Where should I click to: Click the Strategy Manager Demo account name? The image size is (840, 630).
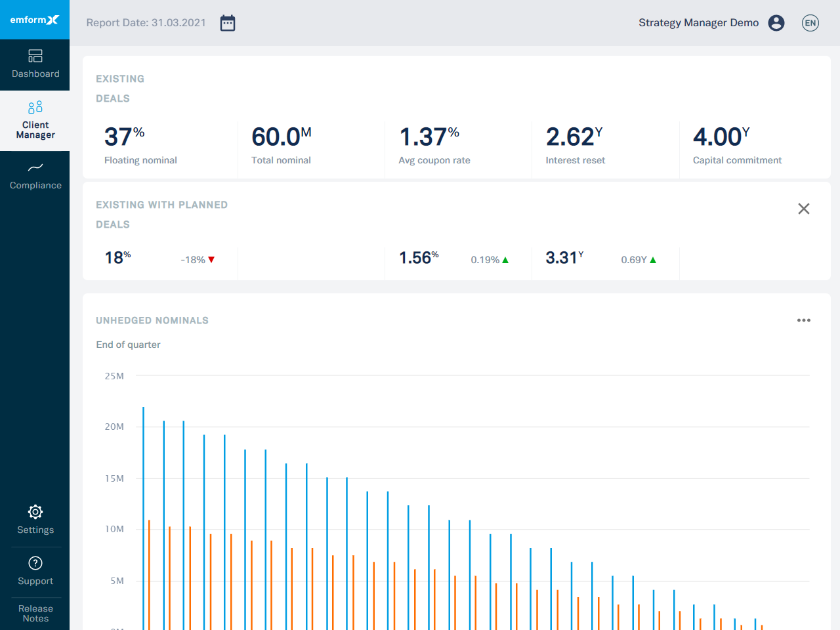pos(698,22)
